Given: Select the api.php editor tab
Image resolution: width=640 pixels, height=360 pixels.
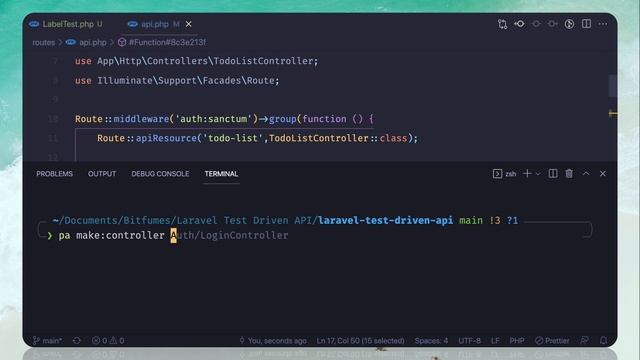Looking at the screenshot, I should 153,24.
